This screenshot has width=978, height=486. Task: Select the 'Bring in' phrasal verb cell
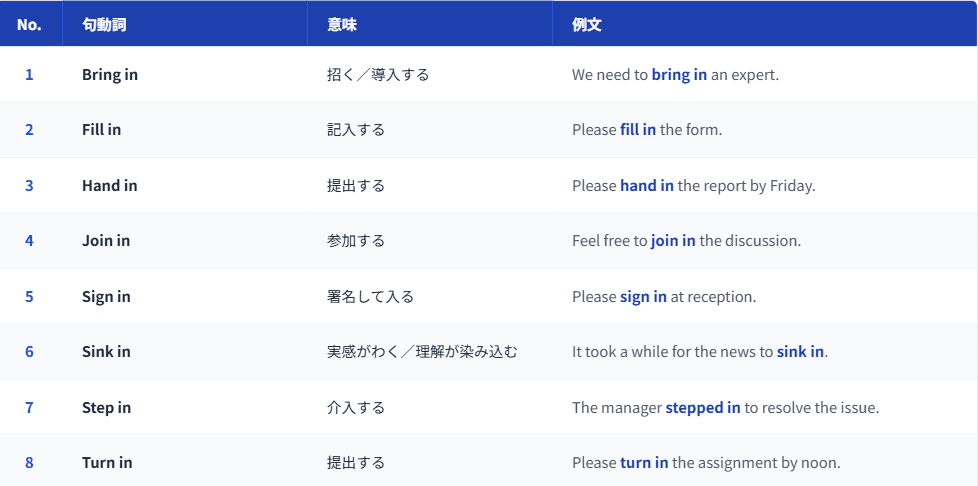pos(110,75)
